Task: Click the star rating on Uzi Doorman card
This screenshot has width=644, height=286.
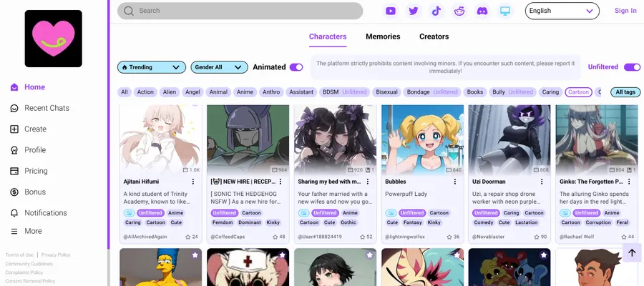Action: (540, 237)
